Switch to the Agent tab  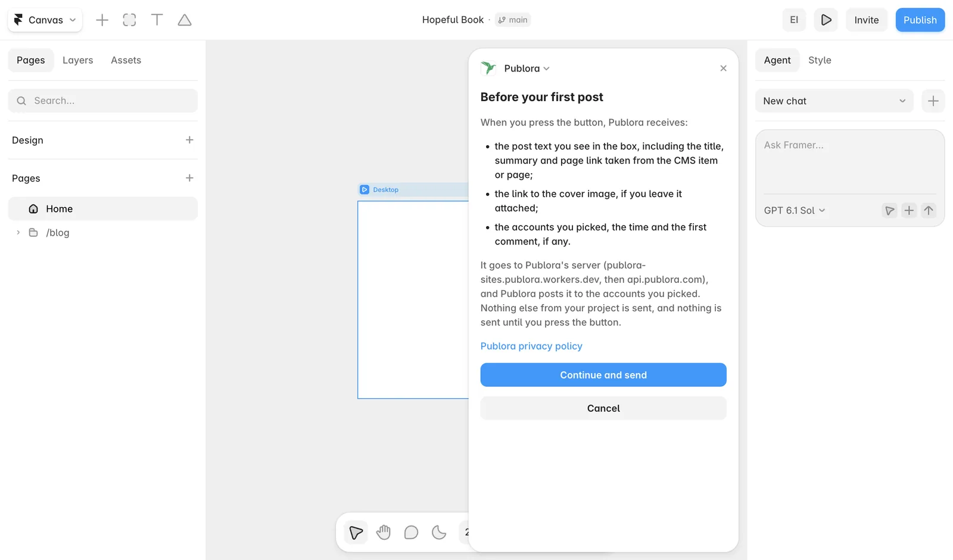click(777, 60)
